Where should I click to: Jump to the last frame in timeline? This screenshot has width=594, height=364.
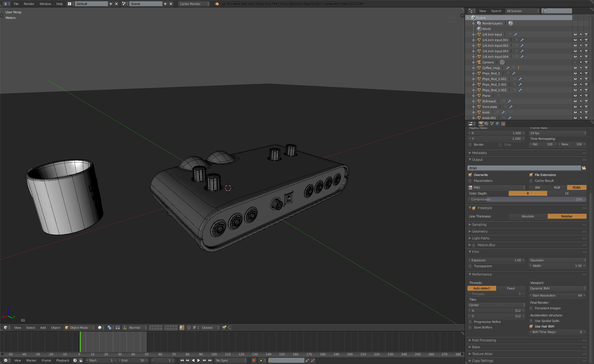coord(210,360)
